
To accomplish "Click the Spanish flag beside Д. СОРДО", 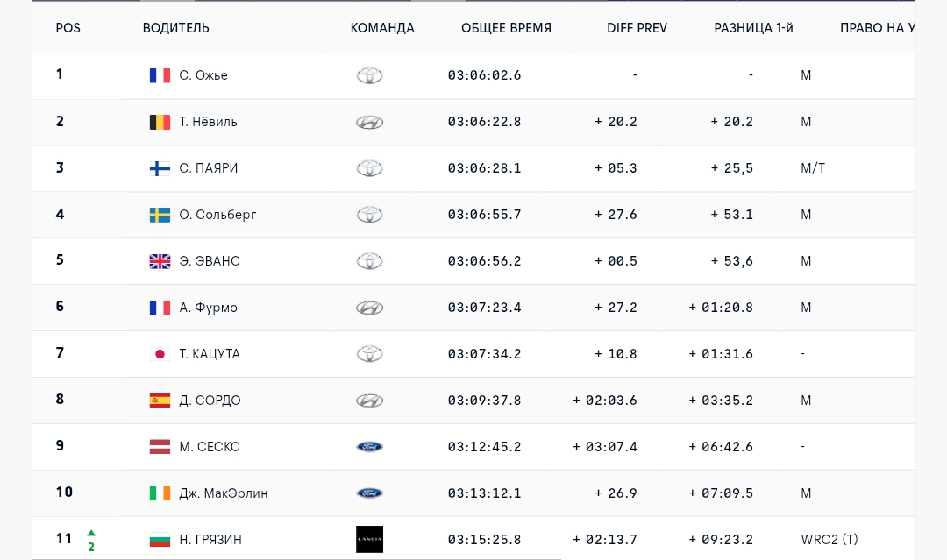I will 160,401.
